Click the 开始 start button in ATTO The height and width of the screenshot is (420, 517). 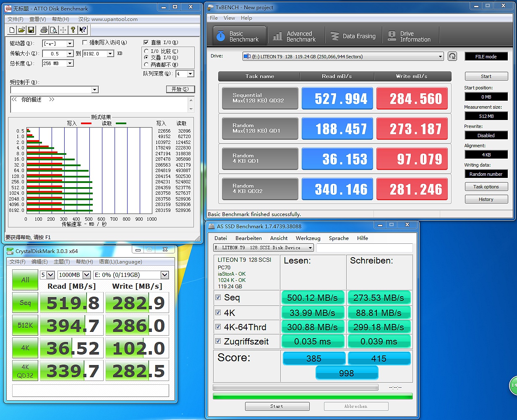coord(180,89)
